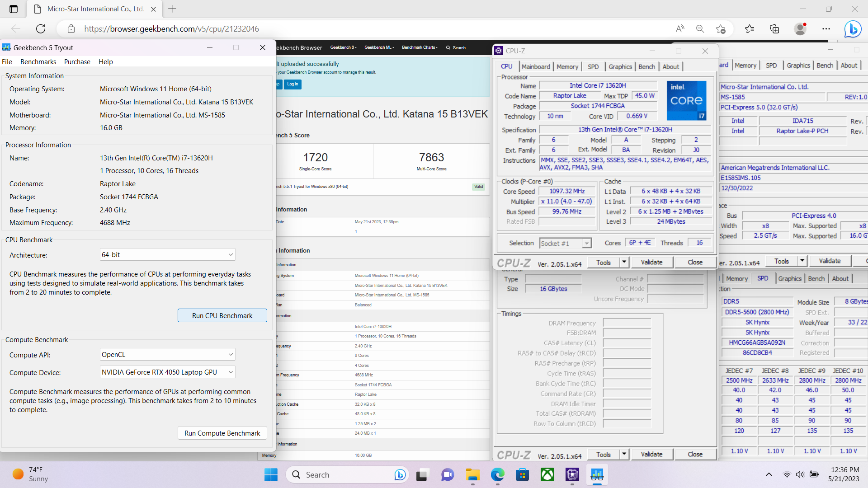This screenshot has width=868, height=488.
Task: Open the Geekbench ML menu on website
Action: [379, 47]
